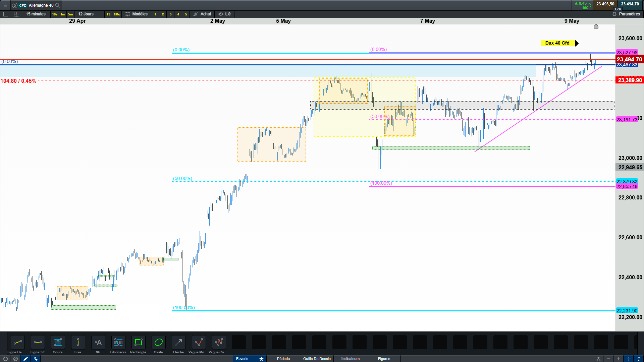Open Paramètres settings
The width and height of the screenshot is (644, 362).
(626, 14)
